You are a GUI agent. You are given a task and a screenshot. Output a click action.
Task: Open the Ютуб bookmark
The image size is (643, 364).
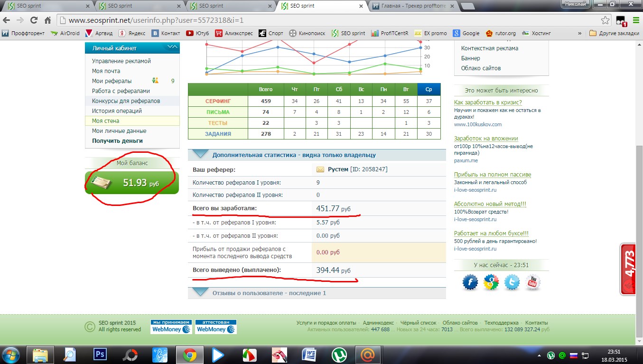pyautogui.click(x=198, y=33)
